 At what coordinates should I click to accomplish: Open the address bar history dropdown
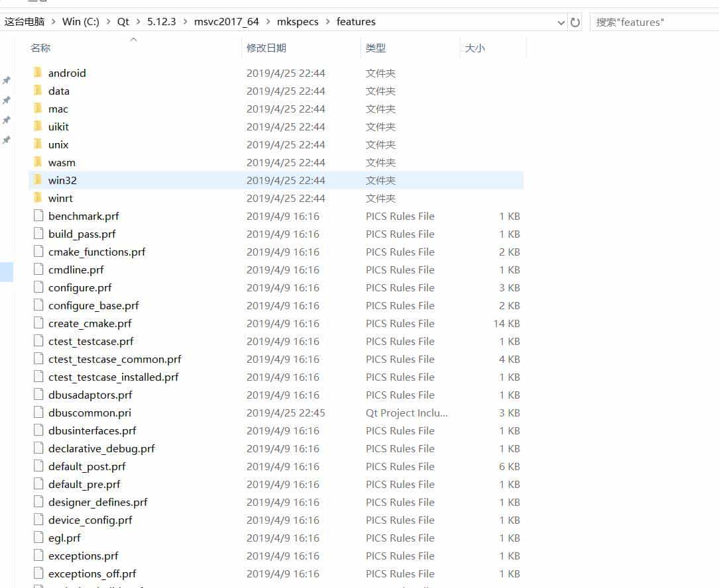pos(561,22)
